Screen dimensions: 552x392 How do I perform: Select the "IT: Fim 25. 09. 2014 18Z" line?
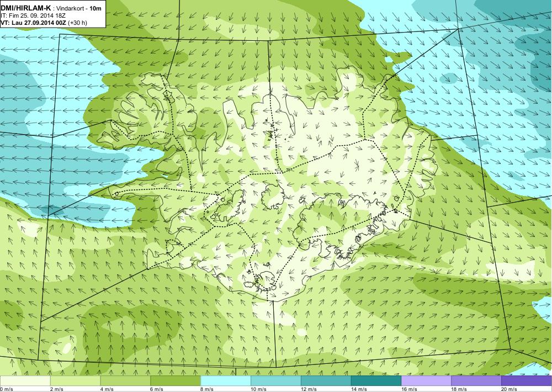point(34,15)
